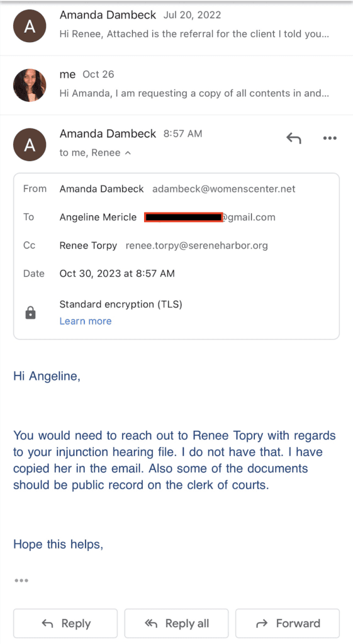Tap the Renee Torpy Cc name
This screenshot has height=644, width=353.
(x=88, y=246)
